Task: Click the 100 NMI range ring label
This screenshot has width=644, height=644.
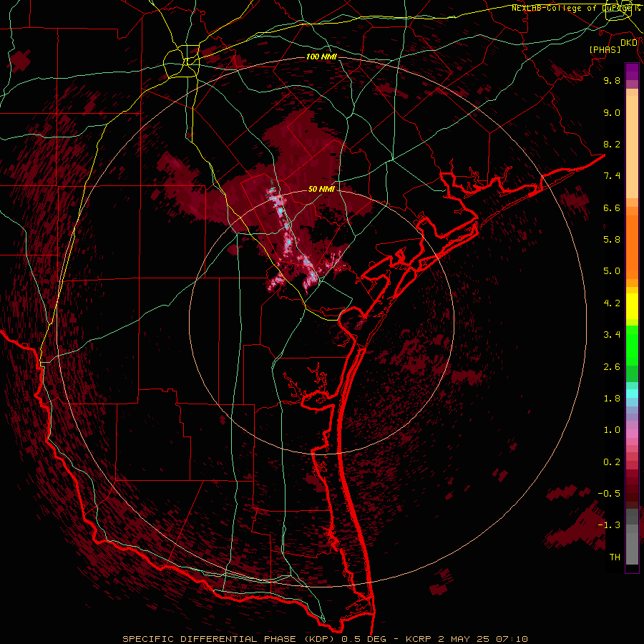Action: tap(321, 57)
